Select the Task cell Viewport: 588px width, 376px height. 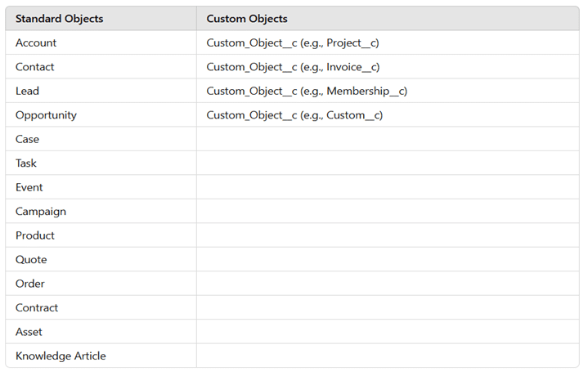(26, 163)
